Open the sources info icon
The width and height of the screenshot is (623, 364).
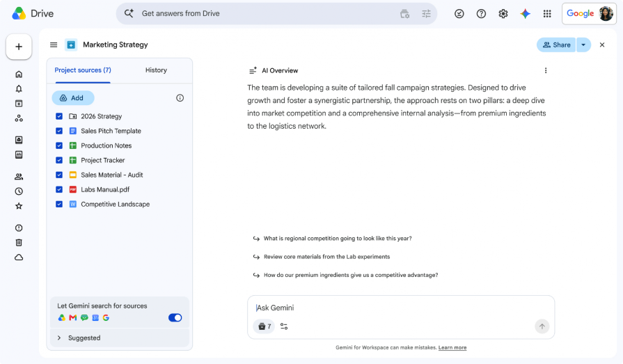click(180, 98)
